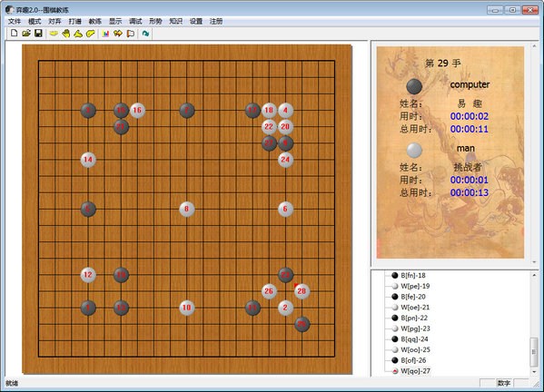Image resolution: width=544 pixels, height=392 pixels.
Task: Click the third yellow hand toolbar icon
Action: (x=78, y=34)
